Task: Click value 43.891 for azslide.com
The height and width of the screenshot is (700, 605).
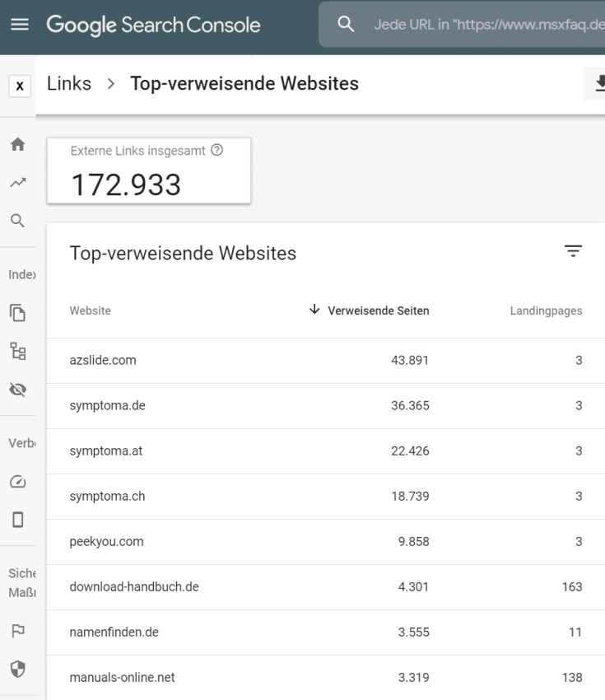Action: click(x=410, y=360)
